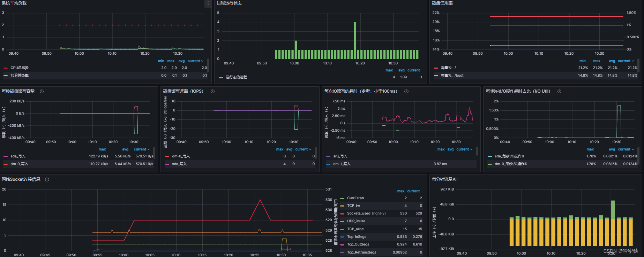Toggle Tcp_InSegs series in socket legend
Image resolution: width=644 pixels, height=257 pixels.
(x=357, y=237)
